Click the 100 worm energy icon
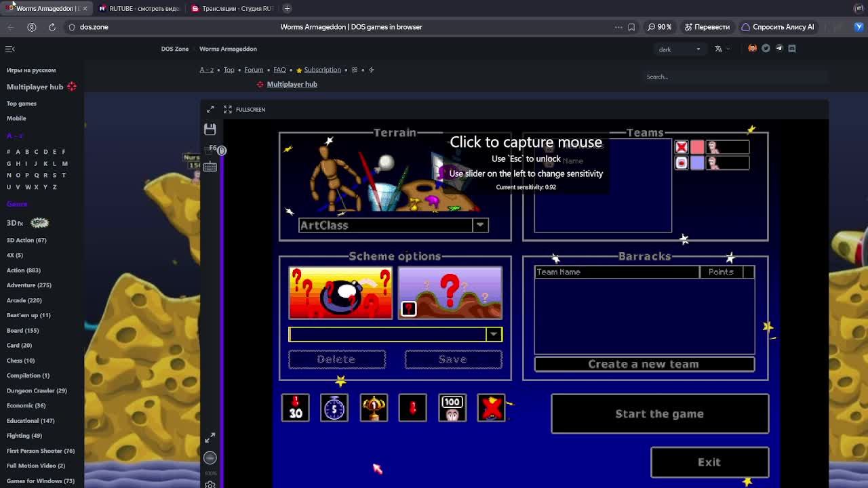868x488 pixels. [452, 408]
